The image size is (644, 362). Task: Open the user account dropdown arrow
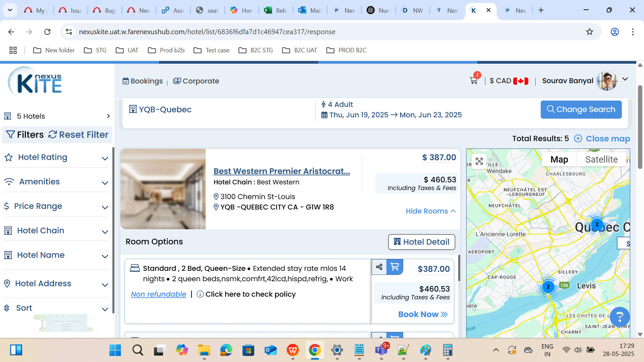pyautogui.click(x=625, y=79)
